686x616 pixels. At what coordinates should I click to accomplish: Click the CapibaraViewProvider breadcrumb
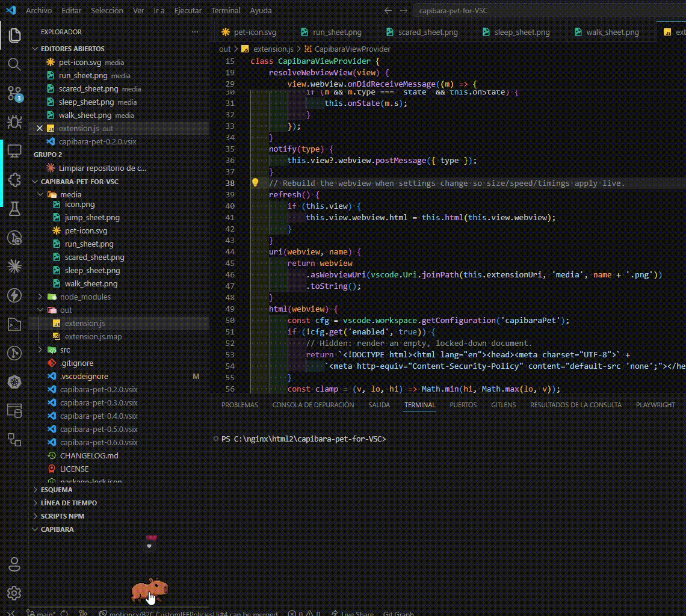352,49
